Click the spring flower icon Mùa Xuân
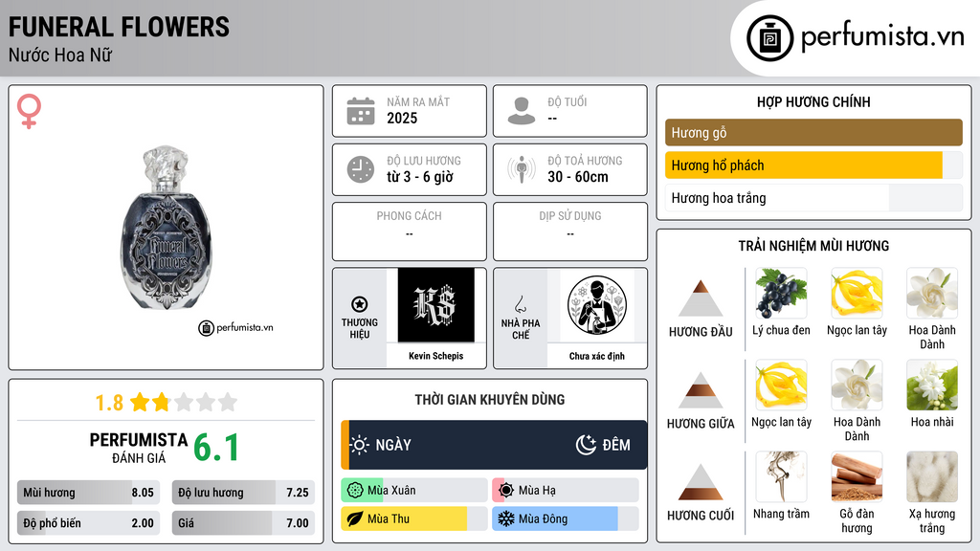980x551 pixels. click(x=355, y=491)
